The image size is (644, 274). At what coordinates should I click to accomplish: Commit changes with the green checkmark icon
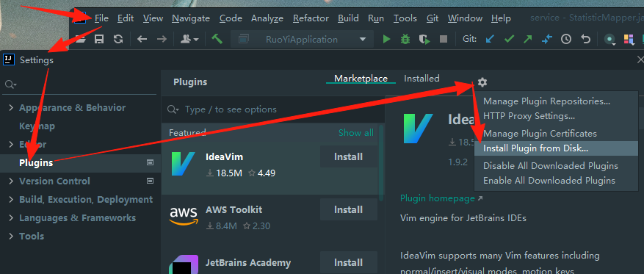click(x=510, y=39)
